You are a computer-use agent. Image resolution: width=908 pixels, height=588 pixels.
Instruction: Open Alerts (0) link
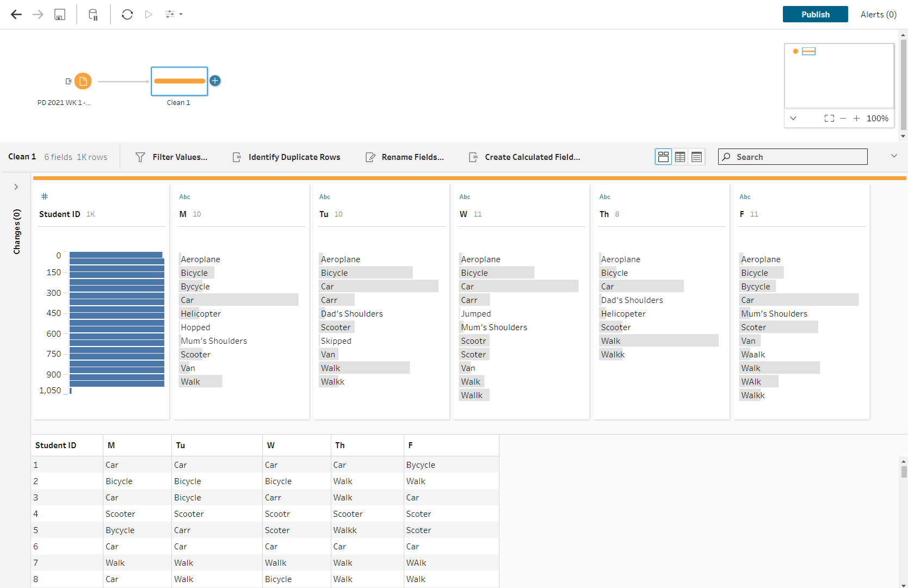(x=878, y=15)
